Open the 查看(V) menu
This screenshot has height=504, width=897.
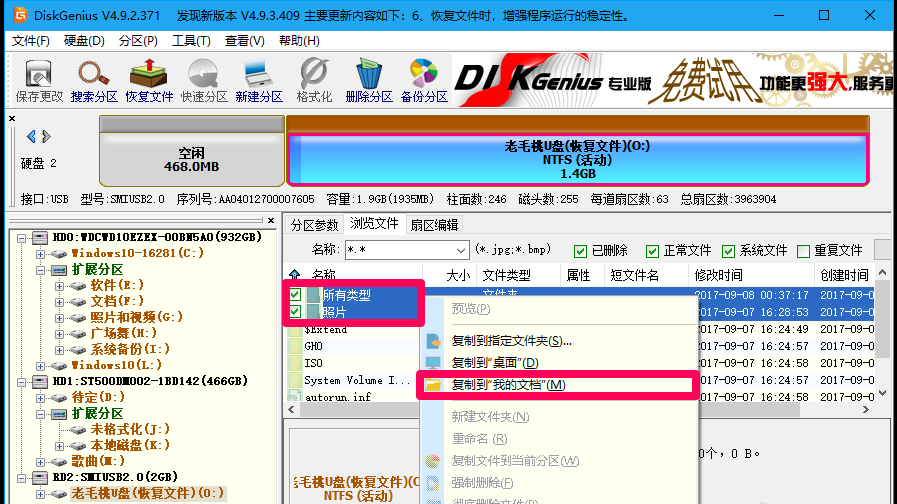[244, 41]
